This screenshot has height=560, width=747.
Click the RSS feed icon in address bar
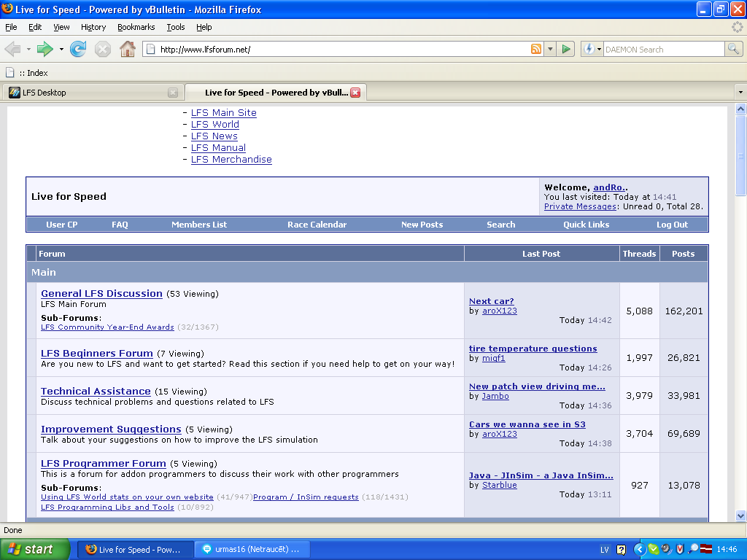536,49
